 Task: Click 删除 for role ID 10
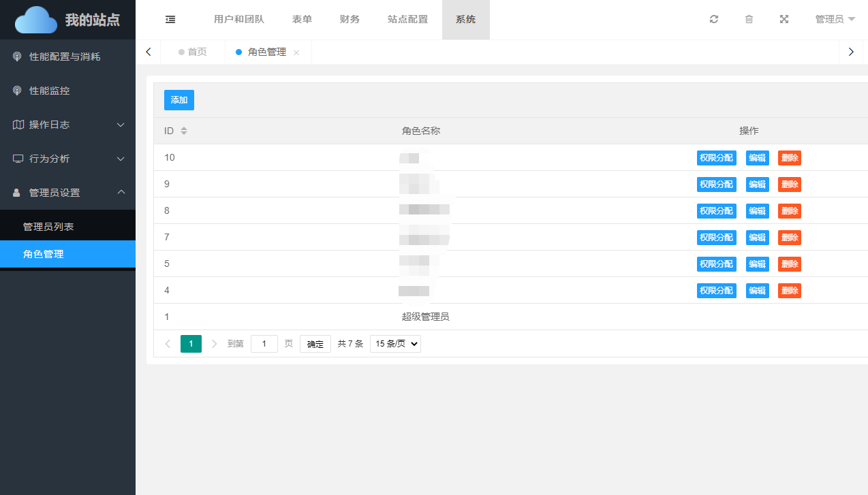(x=790, y=158)
